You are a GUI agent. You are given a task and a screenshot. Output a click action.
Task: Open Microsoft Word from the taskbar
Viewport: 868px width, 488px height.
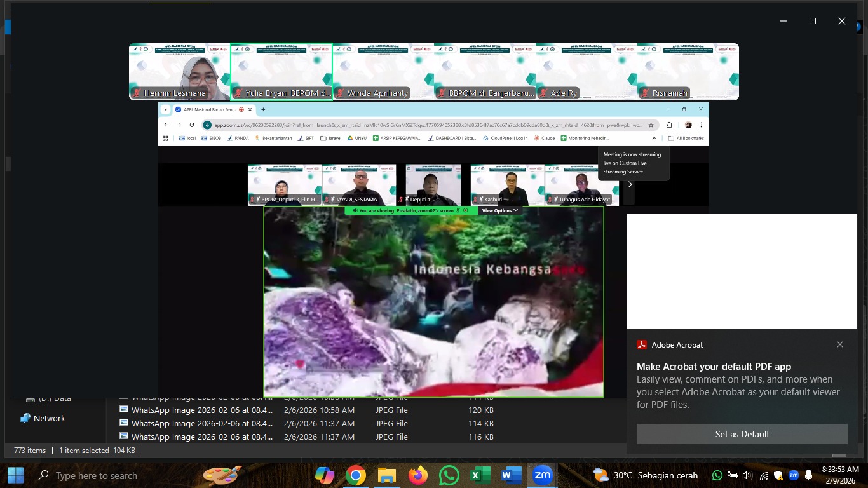coord(511,475)
